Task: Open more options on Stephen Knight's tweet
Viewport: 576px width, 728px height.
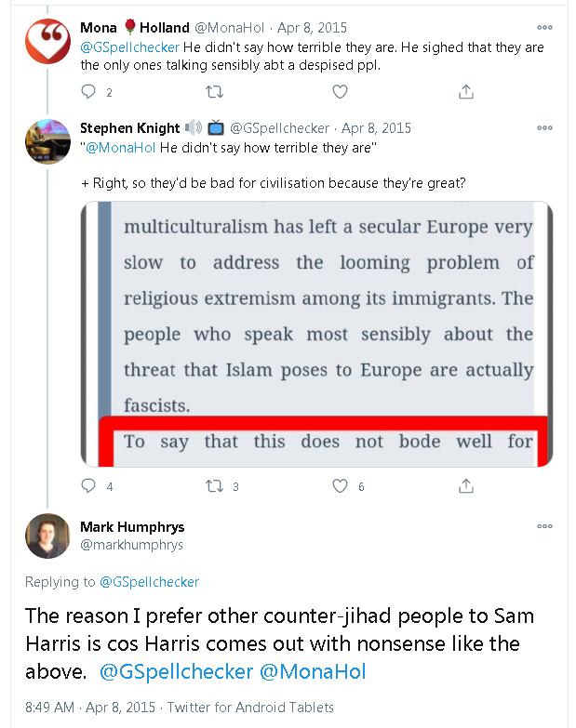Action: tap(544, 127)
